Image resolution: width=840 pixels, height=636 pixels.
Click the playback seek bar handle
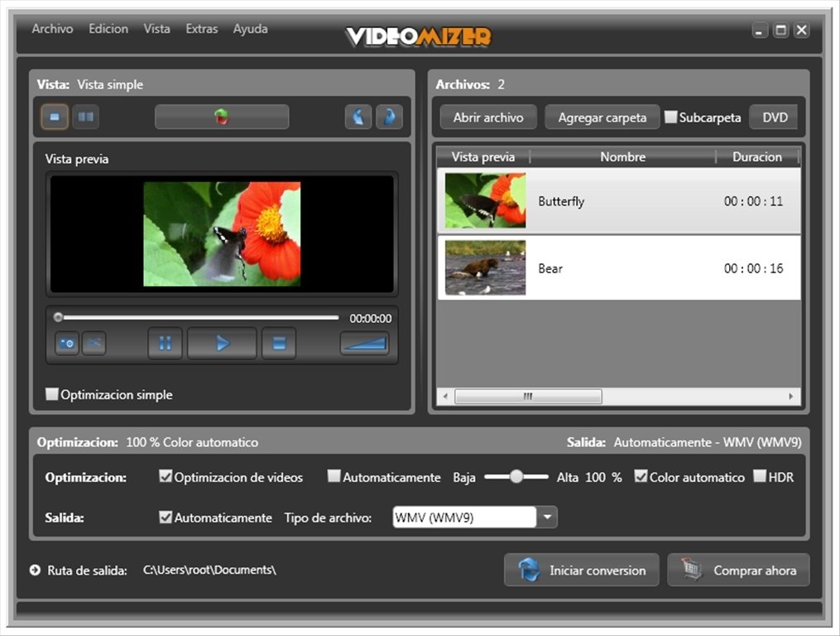click(x=58, y=317)
